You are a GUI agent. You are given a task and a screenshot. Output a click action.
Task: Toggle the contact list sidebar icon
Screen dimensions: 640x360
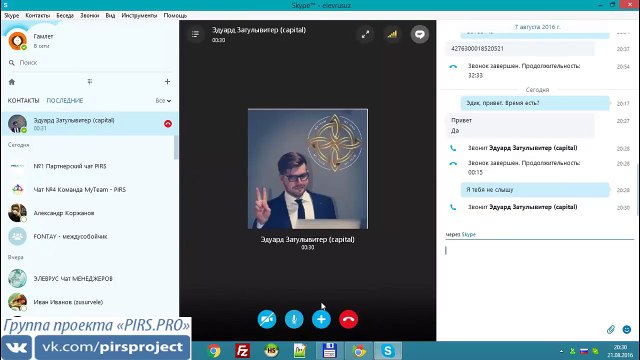pyautogui.click(x=196, y=34)
